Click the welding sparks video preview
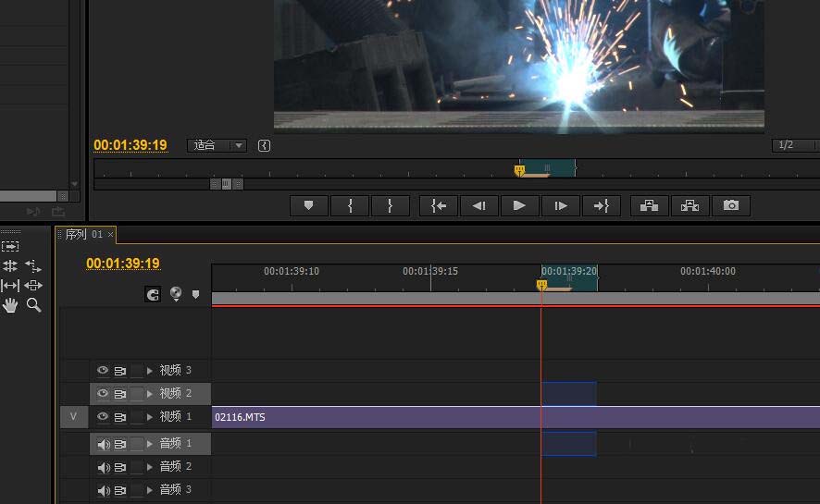This screenshot has height=504, width=820. click(x=519, y=66)
